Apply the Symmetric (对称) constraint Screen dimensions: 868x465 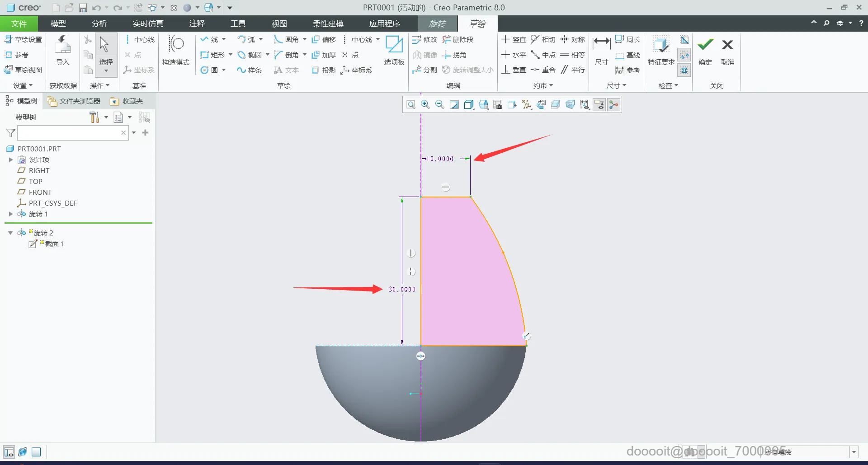point(572,40)
